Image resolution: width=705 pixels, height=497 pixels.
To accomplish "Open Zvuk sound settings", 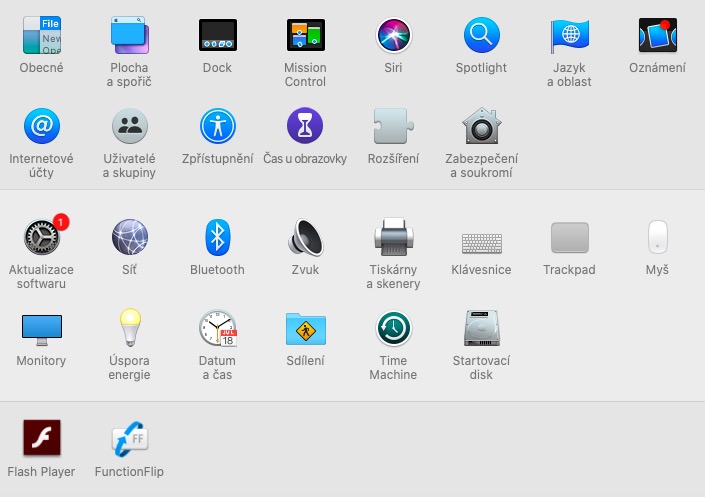I will click(306, 237).
